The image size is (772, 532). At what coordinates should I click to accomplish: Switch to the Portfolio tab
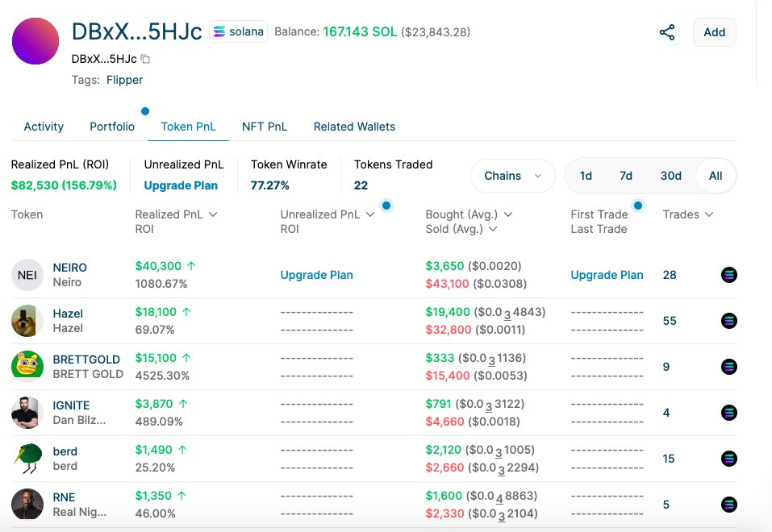(112, 127)
